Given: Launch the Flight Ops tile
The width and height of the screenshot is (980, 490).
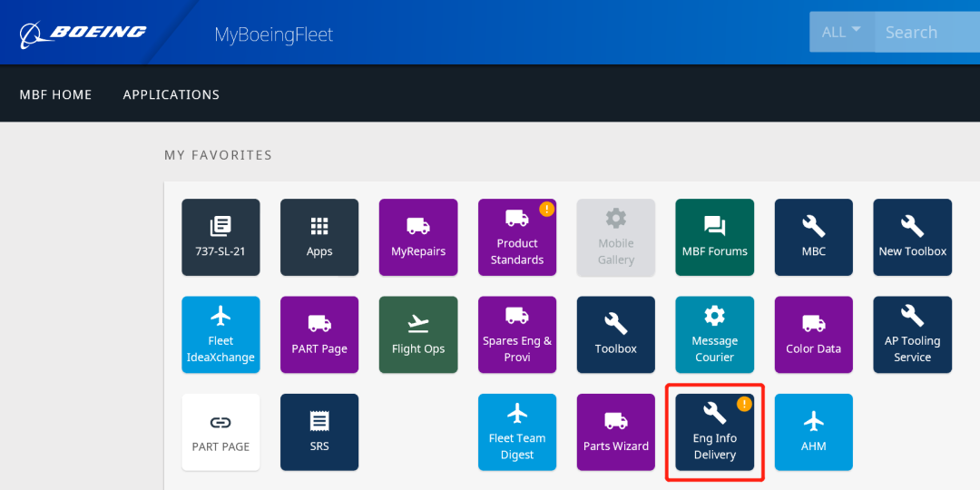Looking at the screenshot, I should click(x=418, y=335).
